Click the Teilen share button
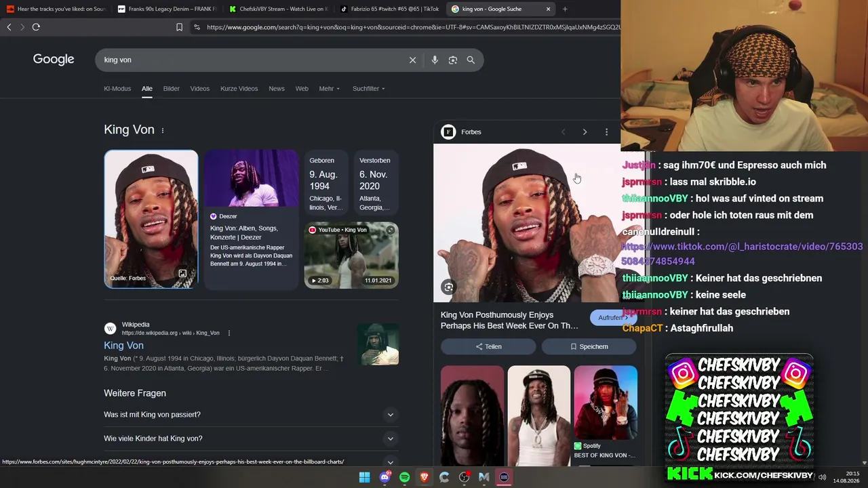Viewport: 868px width, 488px height. pos(488,346)
